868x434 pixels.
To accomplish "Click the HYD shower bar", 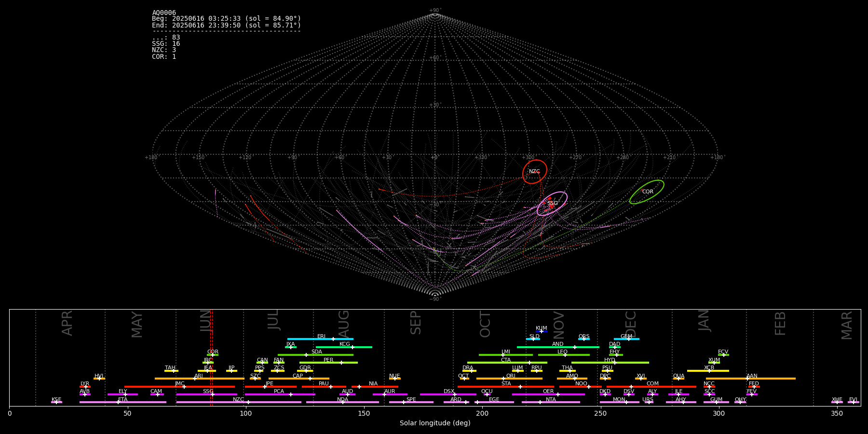I will [x=610, y=363].
